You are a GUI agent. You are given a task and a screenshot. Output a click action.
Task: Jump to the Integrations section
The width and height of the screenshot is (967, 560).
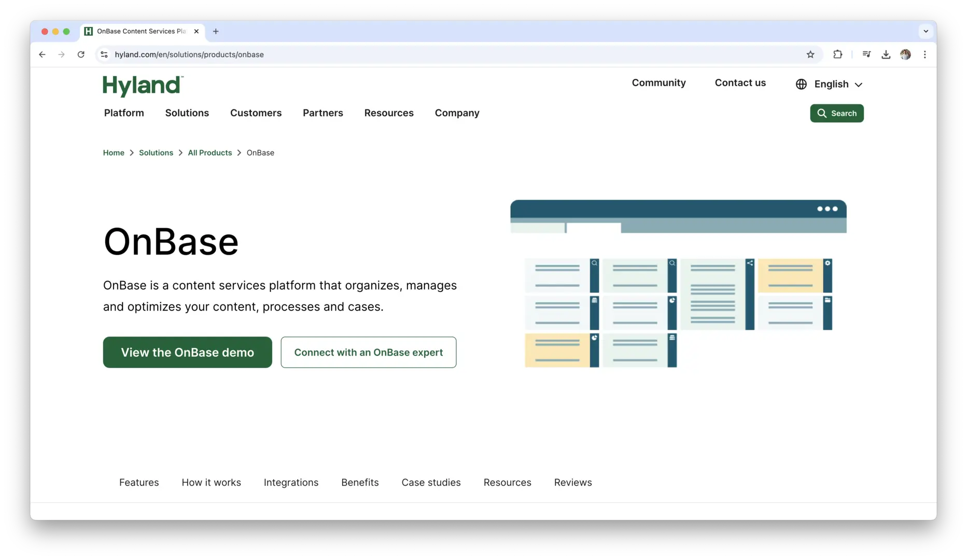coord(291,482)
